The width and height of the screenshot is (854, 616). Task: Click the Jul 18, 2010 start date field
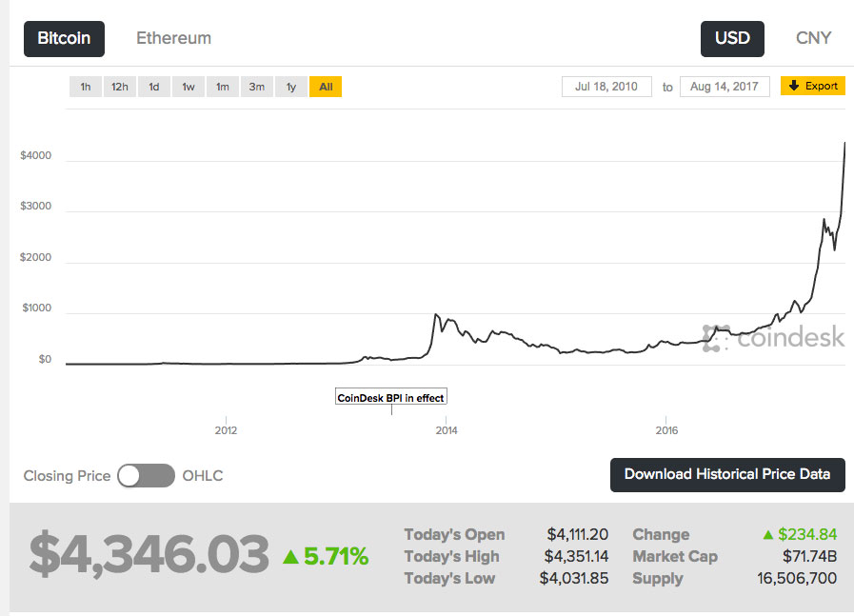click(x=606, y=86)
